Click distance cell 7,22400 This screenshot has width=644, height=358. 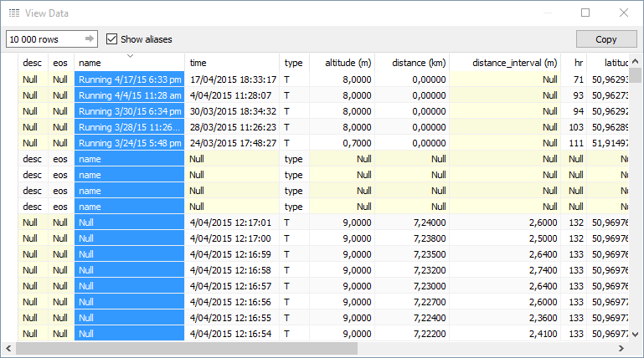412,318
